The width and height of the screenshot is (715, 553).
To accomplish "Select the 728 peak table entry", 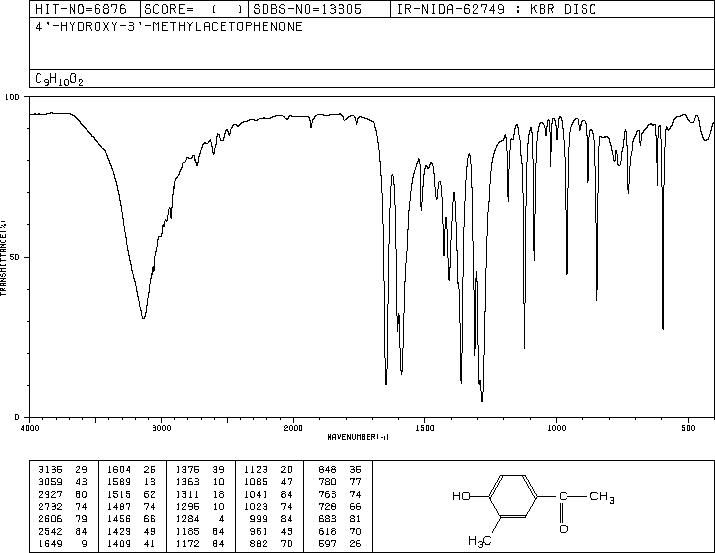I will [x=340, y=506].
